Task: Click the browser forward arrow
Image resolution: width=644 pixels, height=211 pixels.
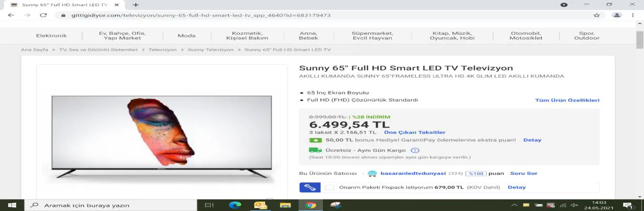Action: click(x=27, y=15)
